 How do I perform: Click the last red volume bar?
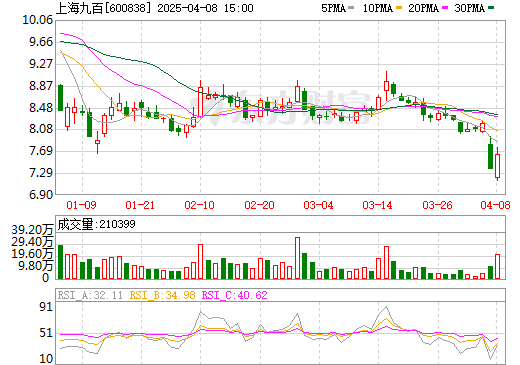click(497, 266)
